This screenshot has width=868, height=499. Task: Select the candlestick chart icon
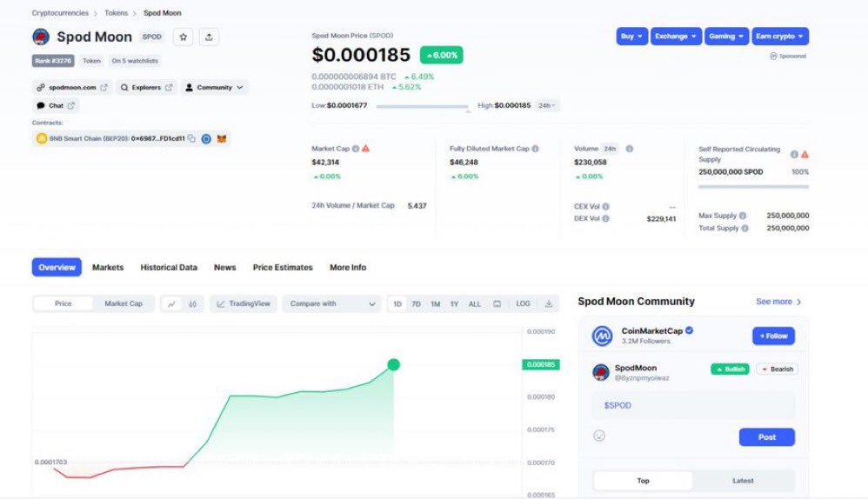tap(192, 303)
